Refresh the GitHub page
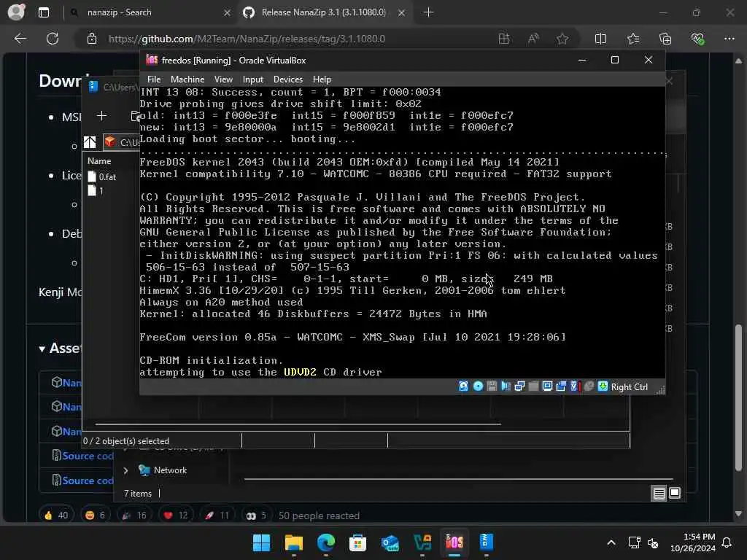This screenshot has height=560, width=747. 53,39
